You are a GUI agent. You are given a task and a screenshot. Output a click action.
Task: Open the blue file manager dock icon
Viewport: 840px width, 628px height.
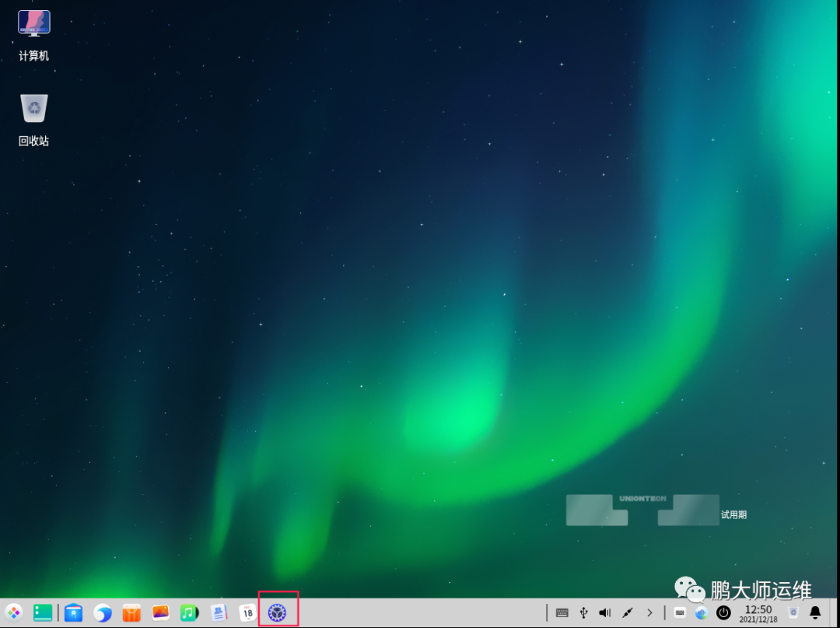tap(73, 612)
